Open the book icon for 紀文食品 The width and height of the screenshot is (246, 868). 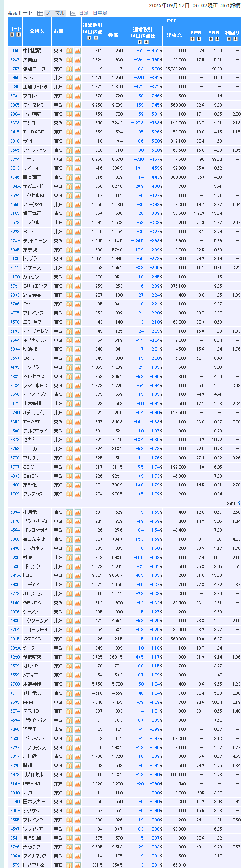click(x=69, y=295)
